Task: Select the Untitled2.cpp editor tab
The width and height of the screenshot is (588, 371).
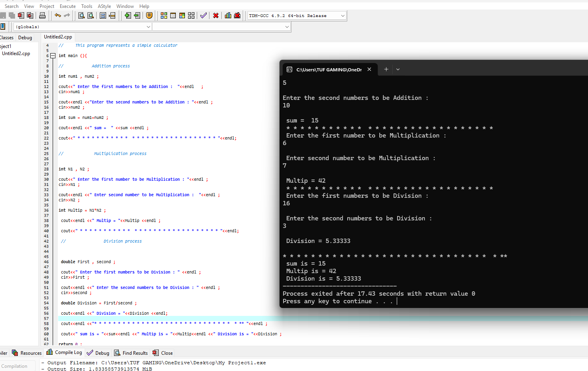Action: coord(58,37)
